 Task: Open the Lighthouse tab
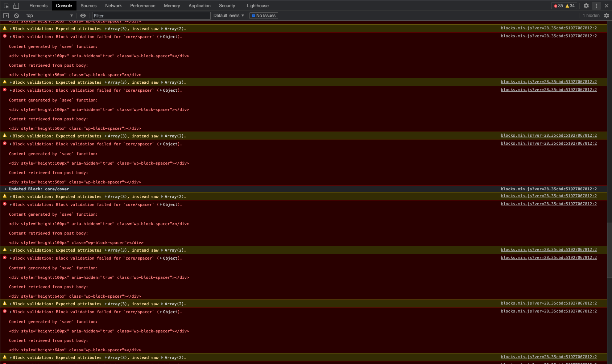pyautogui.click(x=258, y=6)
